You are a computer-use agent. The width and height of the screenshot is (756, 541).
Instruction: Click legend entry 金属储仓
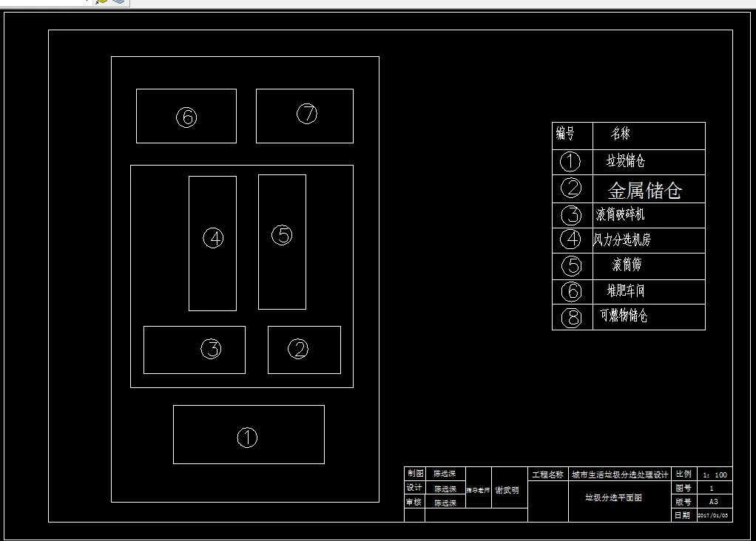(x=644, y=190)
